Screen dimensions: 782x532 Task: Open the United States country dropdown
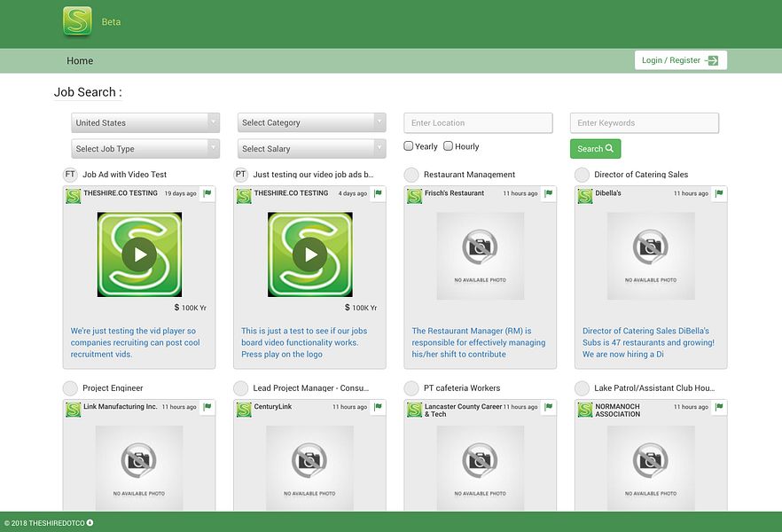coord(145,122)
